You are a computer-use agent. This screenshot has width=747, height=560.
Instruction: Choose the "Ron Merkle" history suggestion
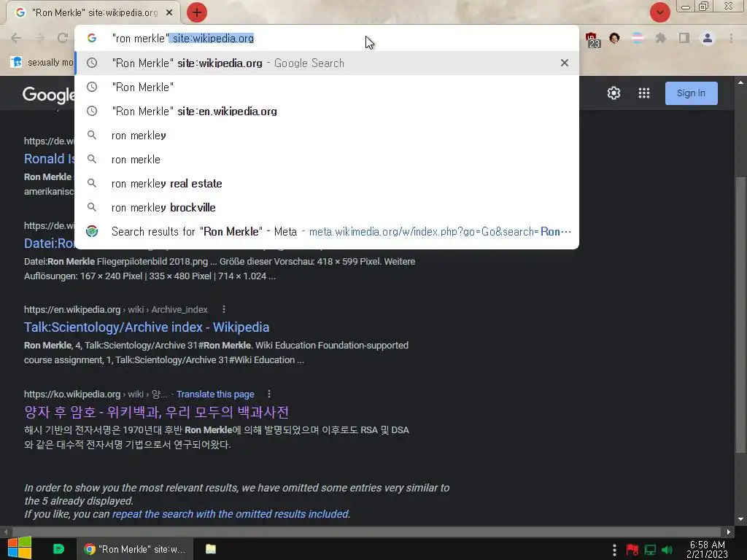tap(326, 87)
